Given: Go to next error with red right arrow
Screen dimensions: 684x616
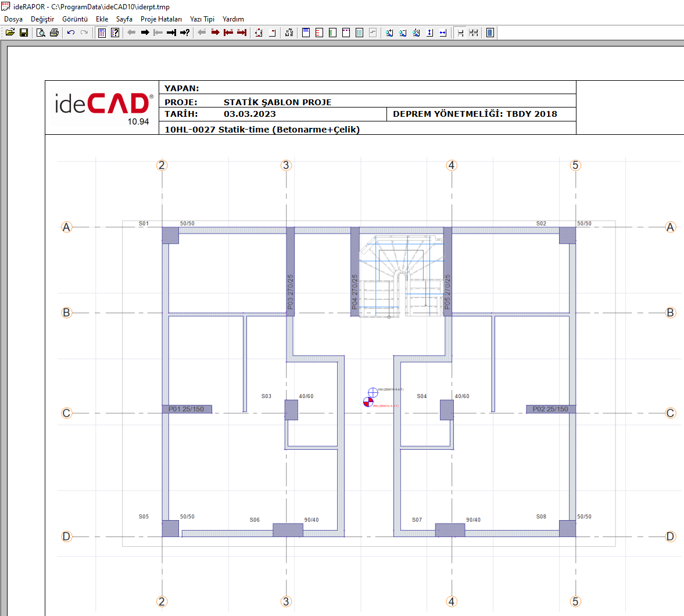Looking at the screenshot, I should pos(215,33).
